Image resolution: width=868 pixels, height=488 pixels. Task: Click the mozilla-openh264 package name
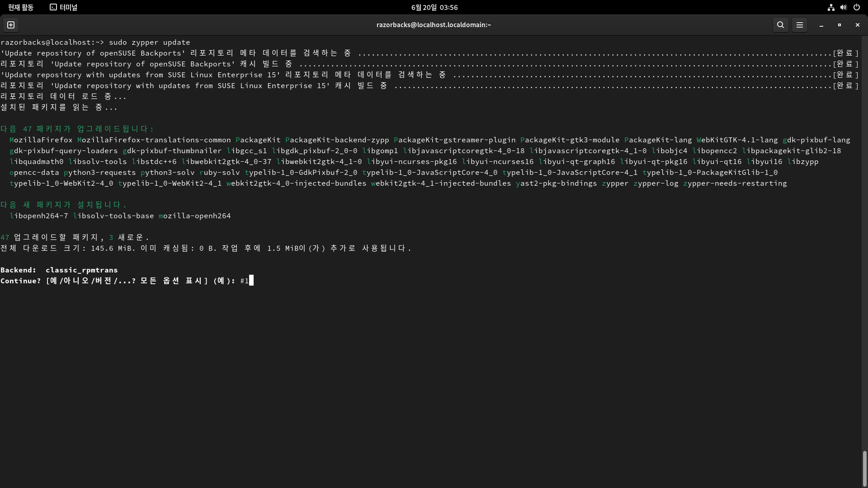[194, 216]
